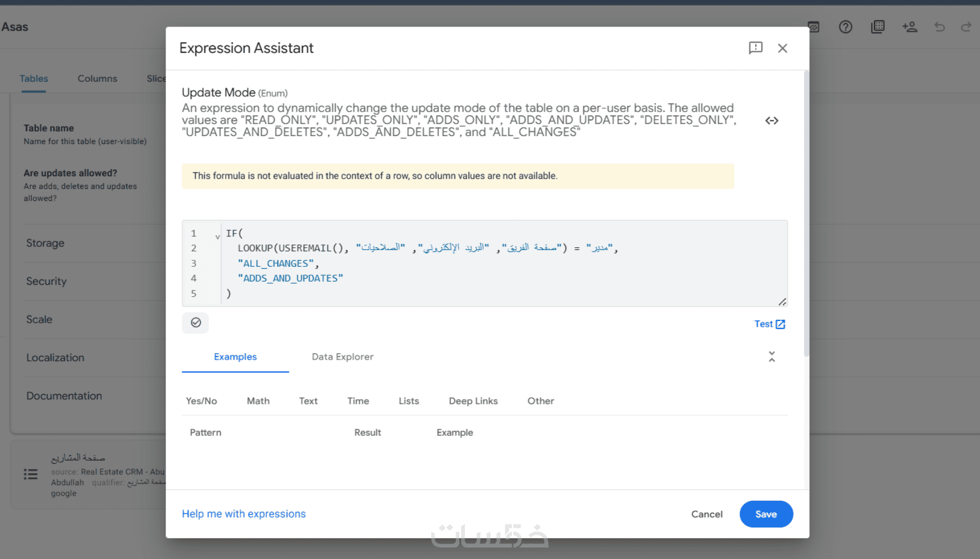Close the Expression Assistant dialog
The image size is (980, 559).
pyautogui.click(x=782, y=48)
